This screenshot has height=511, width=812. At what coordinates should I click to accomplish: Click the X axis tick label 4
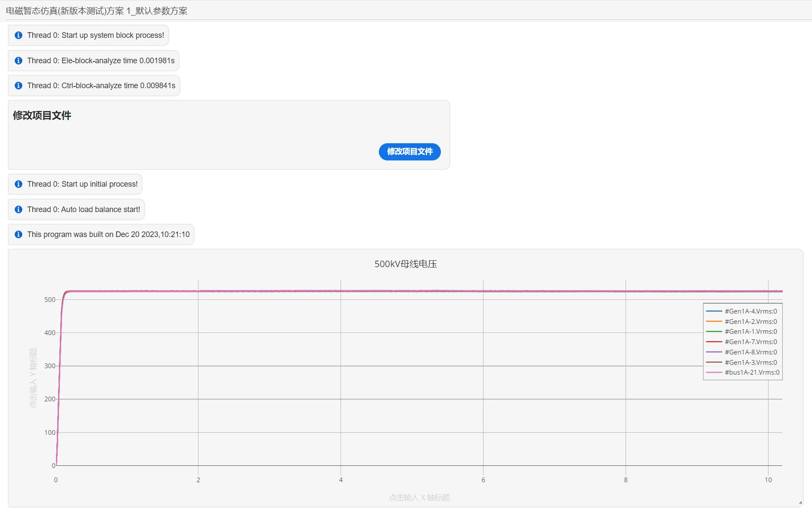(x=341, y=480)
